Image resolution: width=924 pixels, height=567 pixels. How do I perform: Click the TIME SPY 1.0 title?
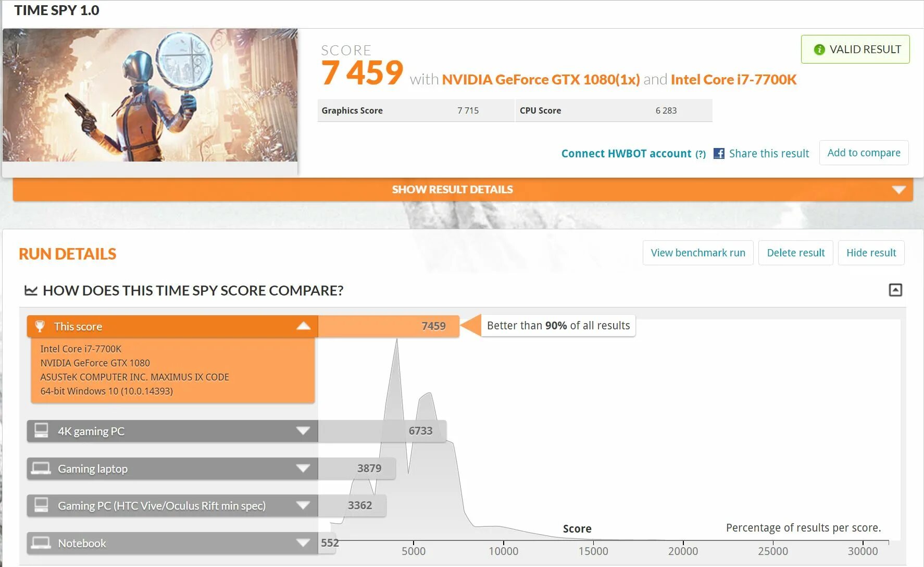point(57,10)
